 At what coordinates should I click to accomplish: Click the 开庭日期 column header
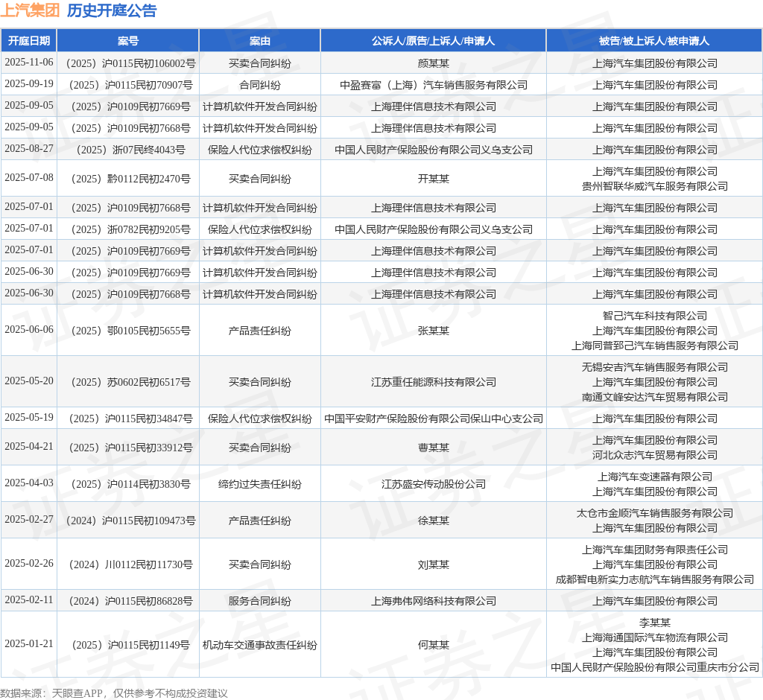[29, 41]
